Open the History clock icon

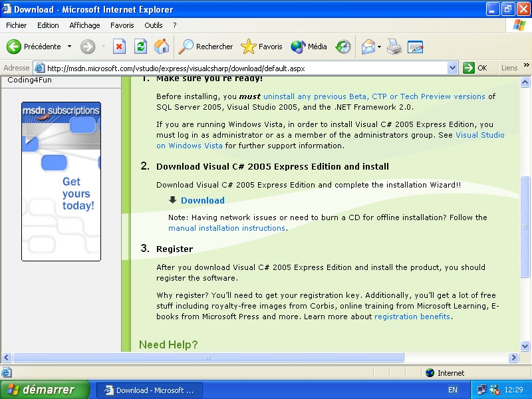pyautogui.click(x=343, y=47)
